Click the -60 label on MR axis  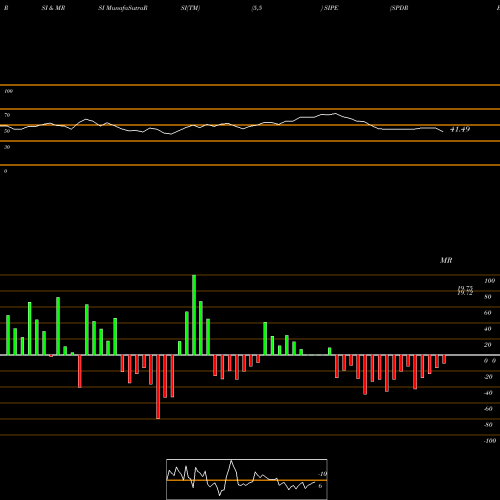[x=488, y=409]
